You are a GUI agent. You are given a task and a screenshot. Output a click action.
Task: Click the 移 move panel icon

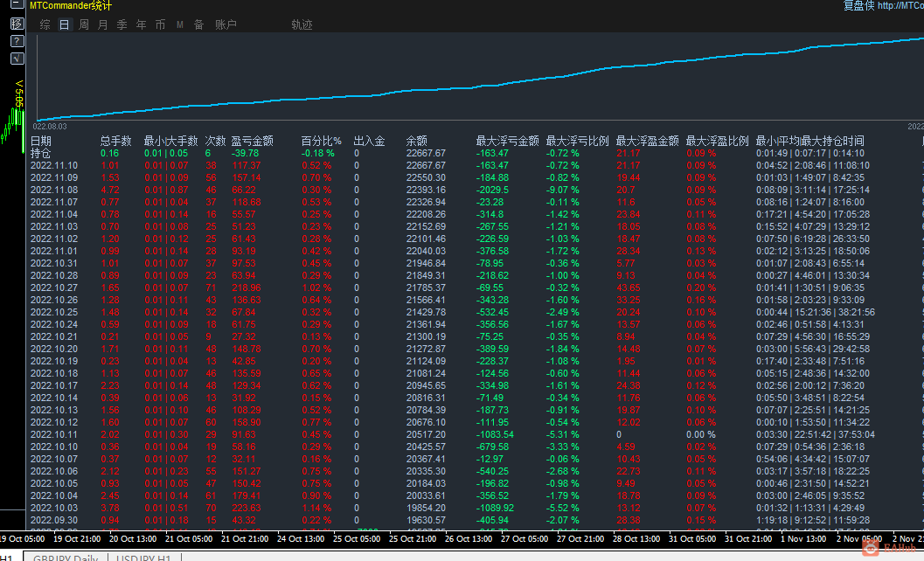[x=17, y=24]
